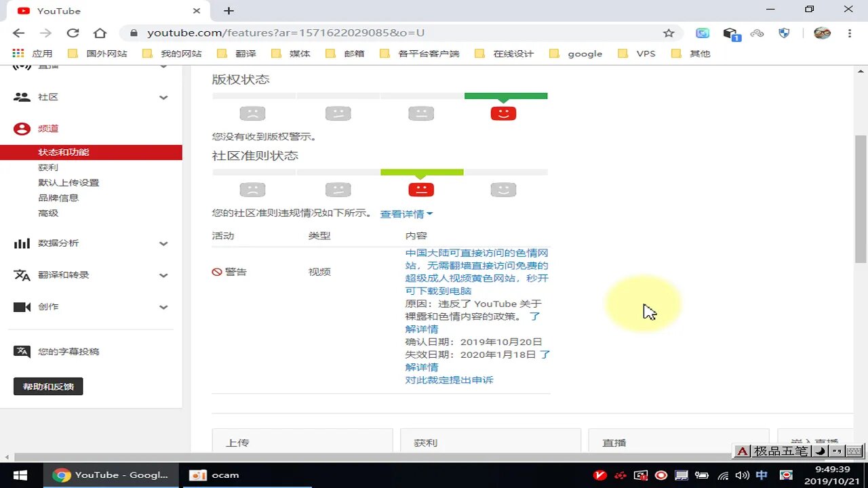Open the 在线设计 bookmark folder
This screenshot has width=868, height=488.
[x=504, y=54]
